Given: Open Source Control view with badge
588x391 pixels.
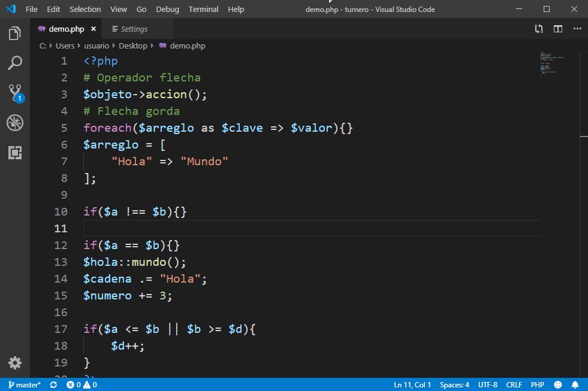Looking at the screenshot, I should pos(16,93).
